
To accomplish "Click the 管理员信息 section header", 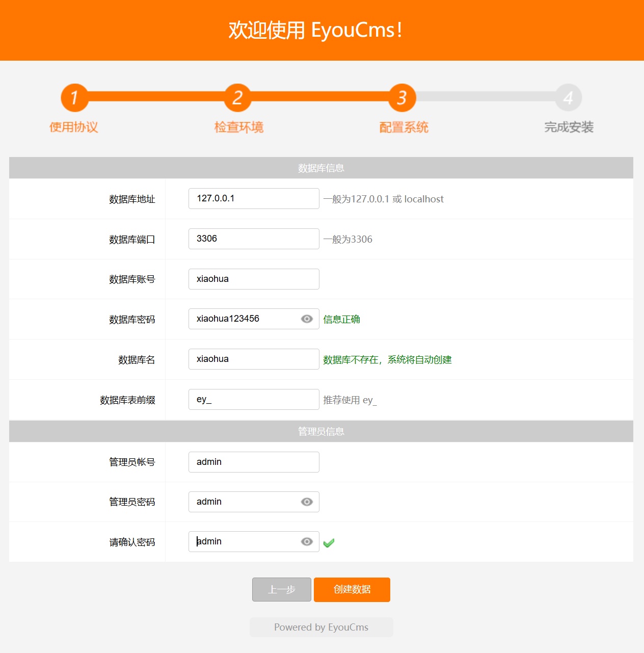I will coord(321,432).
